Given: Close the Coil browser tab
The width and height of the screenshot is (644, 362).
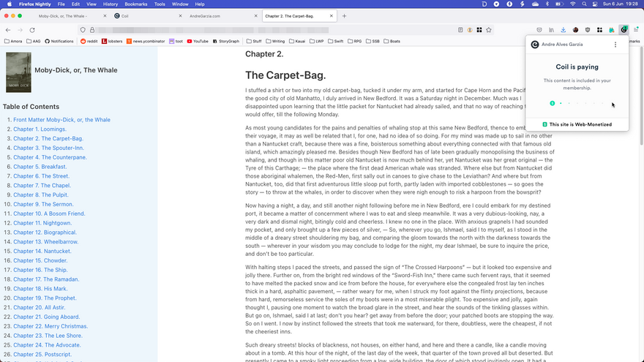Looking at the screenshot, I should (x=179, y=15).
